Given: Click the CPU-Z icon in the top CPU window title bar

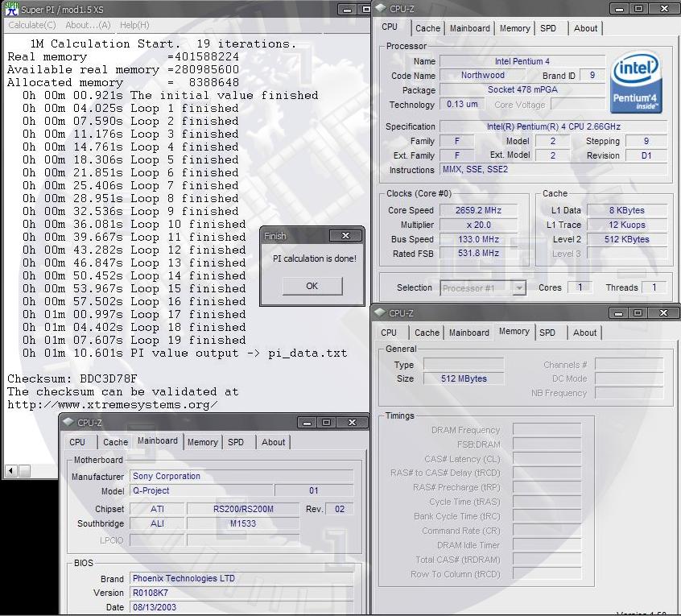Looking at the screenshot, I should [381, 8].
